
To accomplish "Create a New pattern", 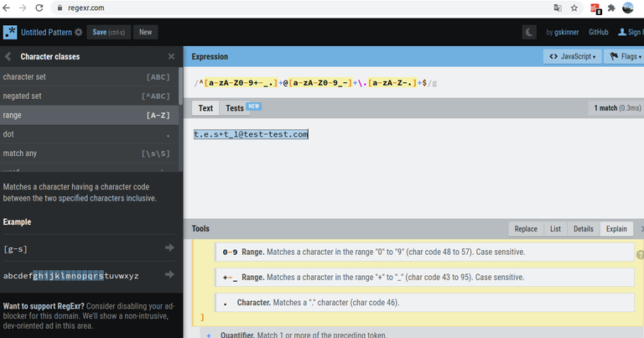I will (x=145, y=32).
